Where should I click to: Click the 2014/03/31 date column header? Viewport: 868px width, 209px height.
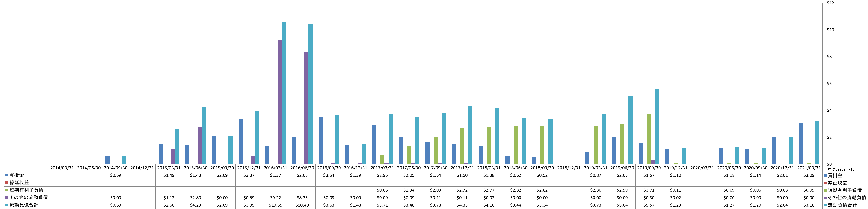62,168
